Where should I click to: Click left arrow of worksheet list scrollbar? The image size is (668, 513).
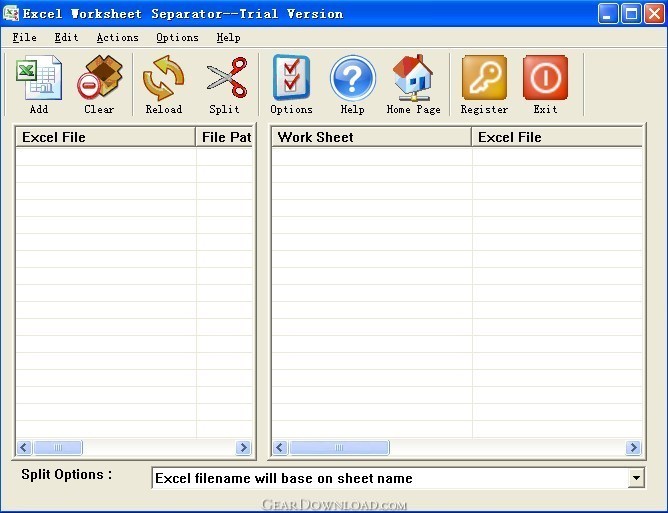(x=280, y=447)
